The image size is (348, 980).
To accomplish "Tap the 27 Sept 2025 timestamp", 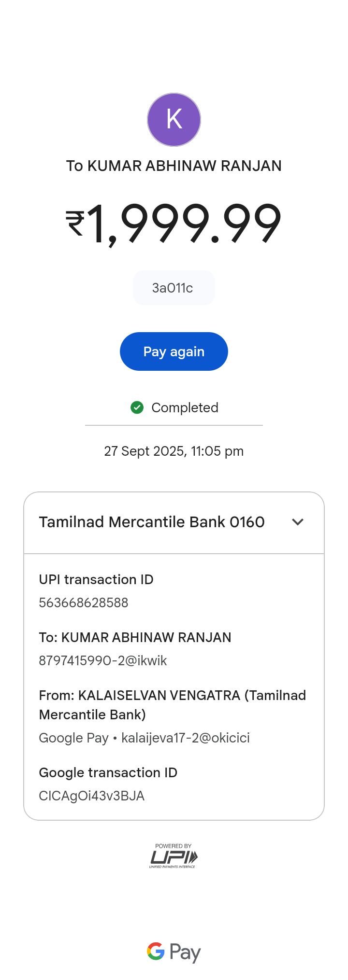I will tap(174, 451).
